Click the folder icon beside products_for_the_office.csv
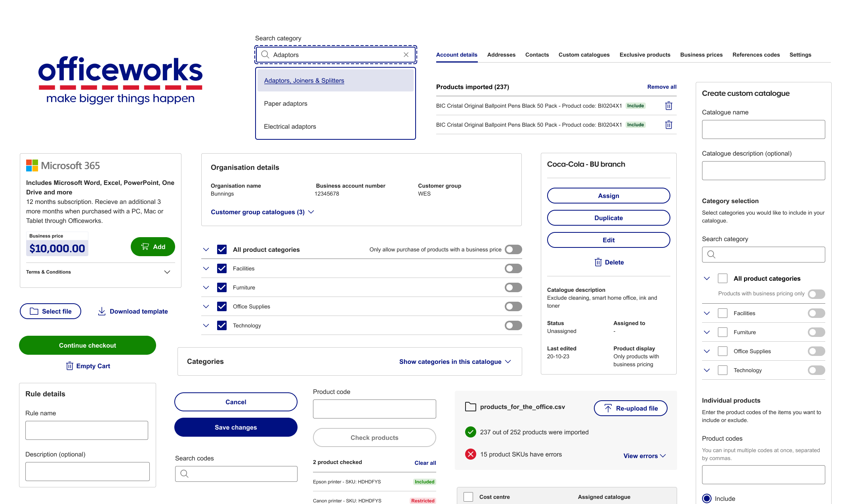This screenshot has height=504, width=853. click(470, 407)
